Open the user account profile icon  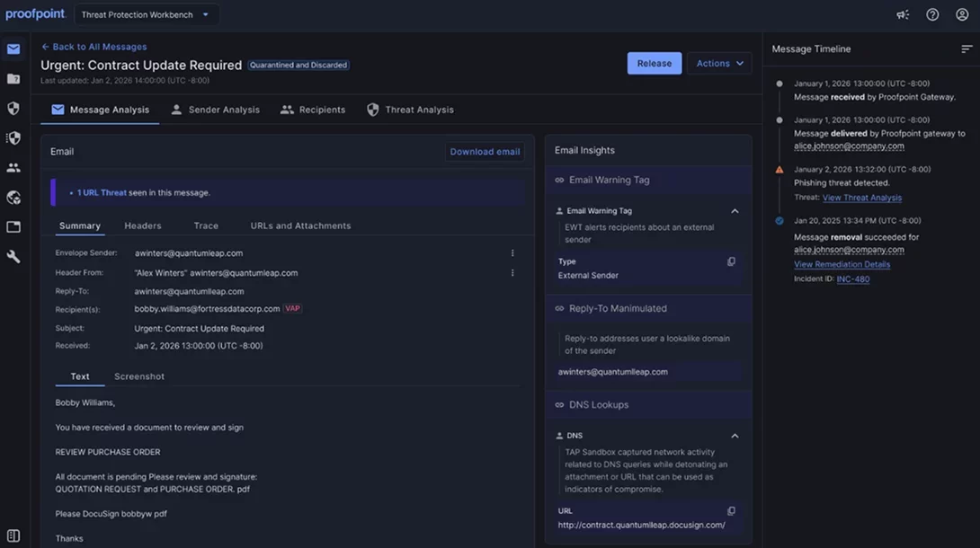(962, 14)
